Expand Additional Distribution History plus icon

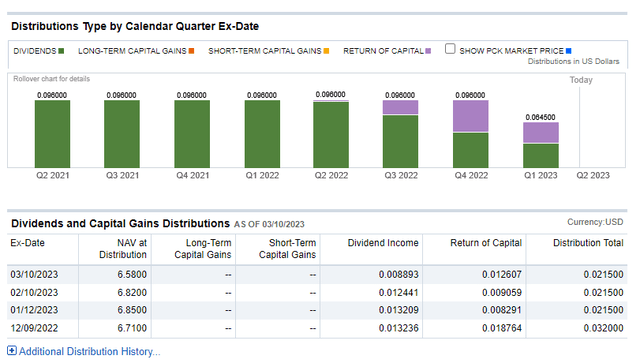[12, 350]
